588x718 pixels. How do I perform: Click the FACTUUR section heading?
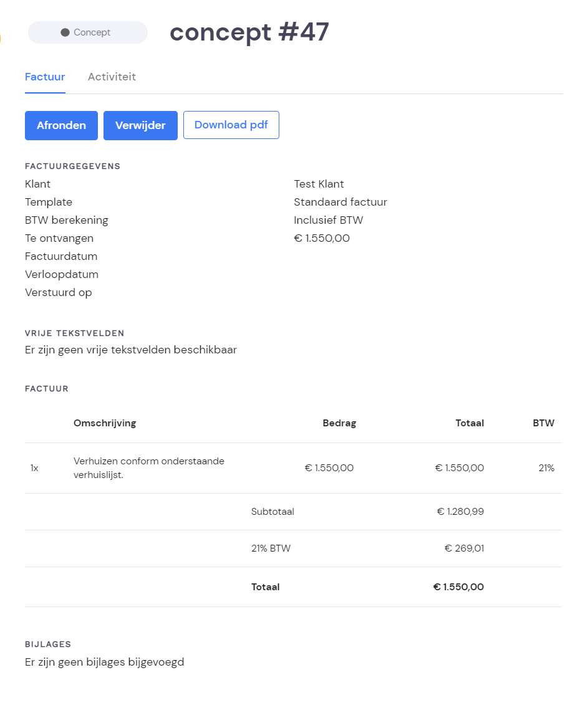(x=47, y=389)
